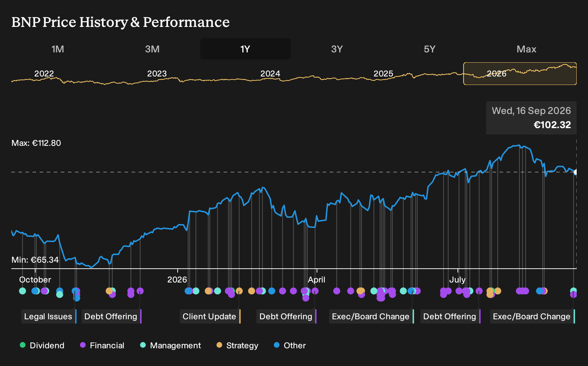
Task: Jump to 2022 in overview sparkline
Action: (x=44, y=74)
